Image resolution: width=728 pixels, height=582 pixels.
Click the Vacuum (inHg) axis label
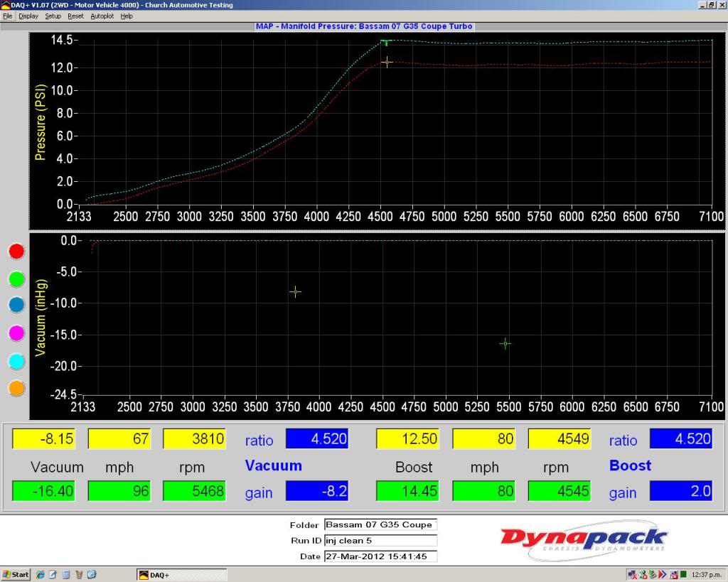41,318
